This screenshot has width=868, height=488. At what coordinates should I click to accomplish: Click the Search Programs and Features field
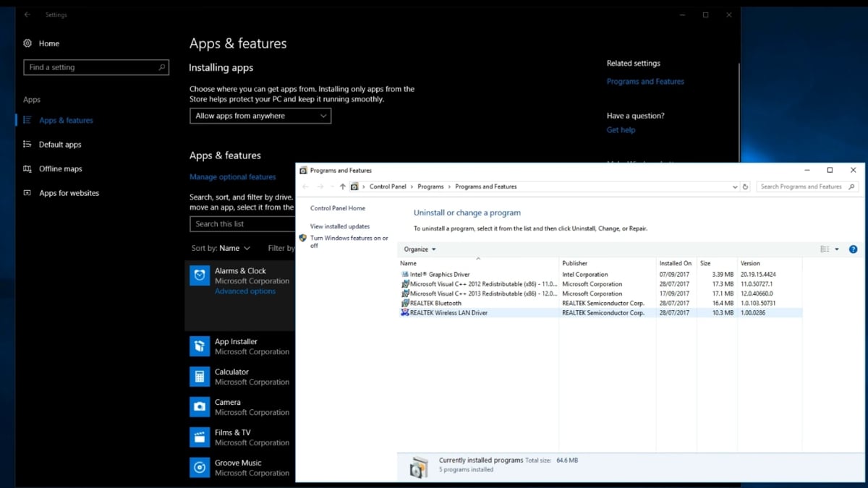point(807,187)
